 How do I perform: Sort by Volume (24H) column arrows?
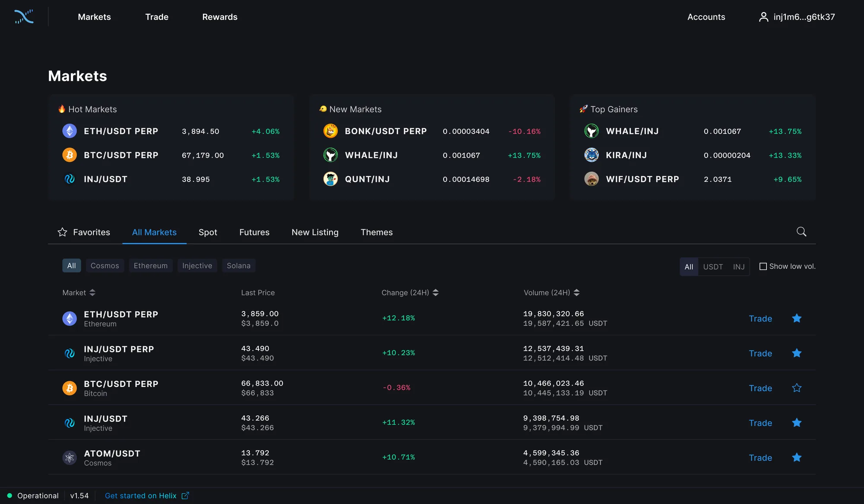point(576,293)
